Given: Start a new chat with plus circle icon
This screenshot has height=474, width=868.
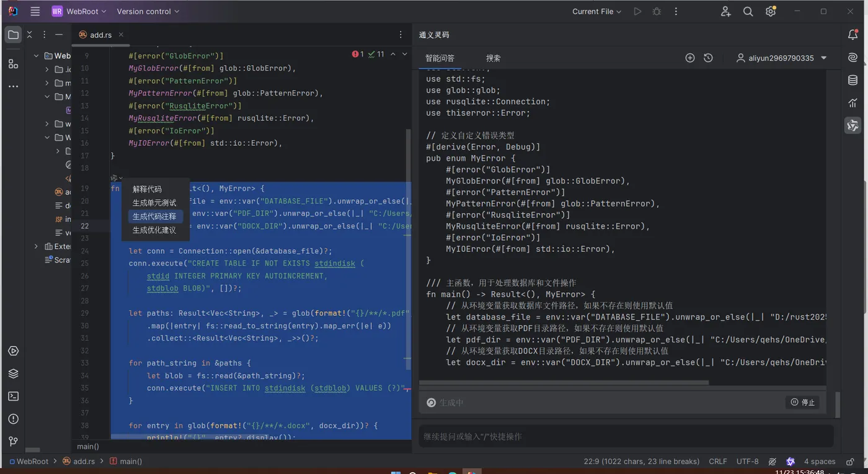Looking at the screenshot, I should (690, 58).
